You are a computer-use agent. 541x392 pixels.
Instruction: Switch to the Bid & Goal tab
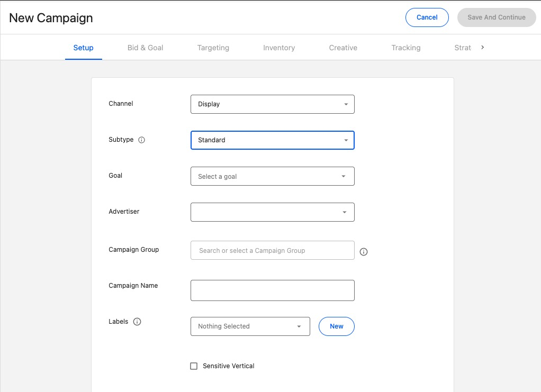point(146,48)
